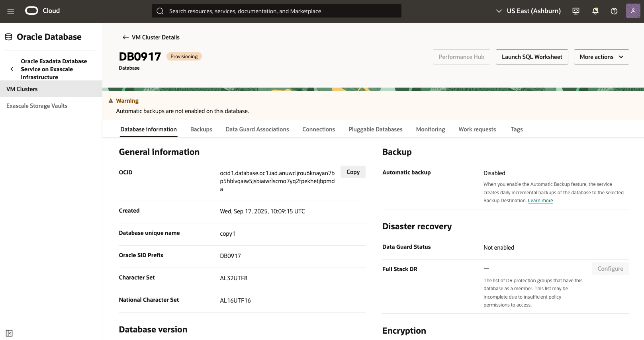Select the OCID value text

tap(277, 181)
